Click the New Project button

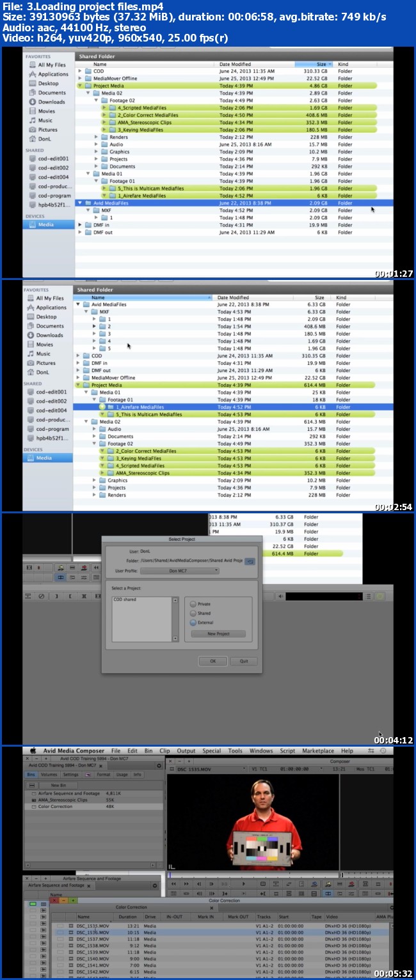218,634
